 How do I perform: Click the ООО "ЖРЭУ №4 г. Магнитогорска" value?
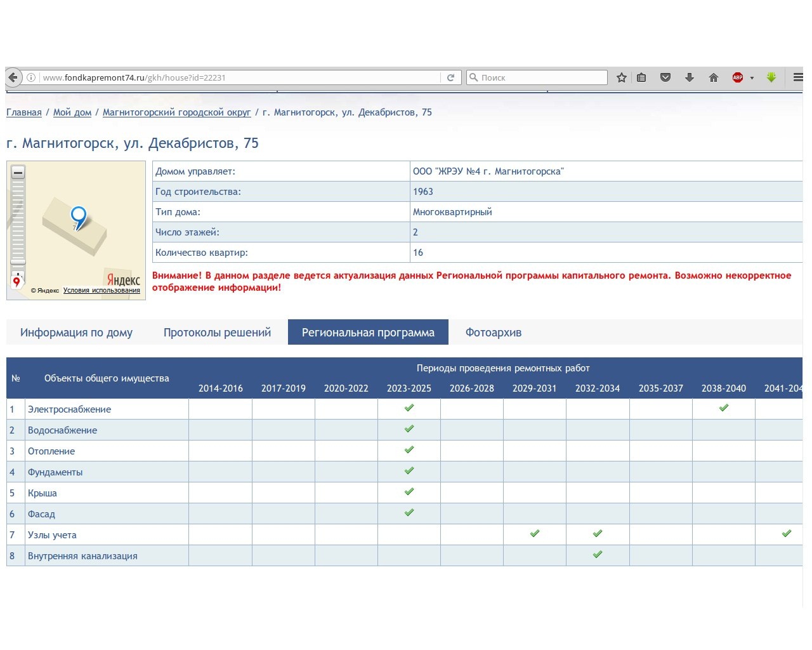coord(488,171)
